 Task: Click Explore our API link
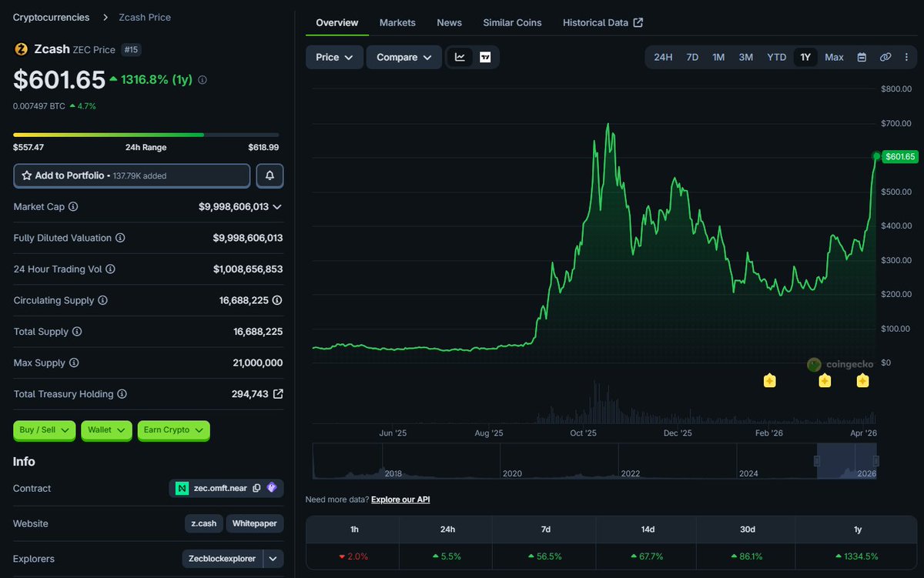[400, 499]
